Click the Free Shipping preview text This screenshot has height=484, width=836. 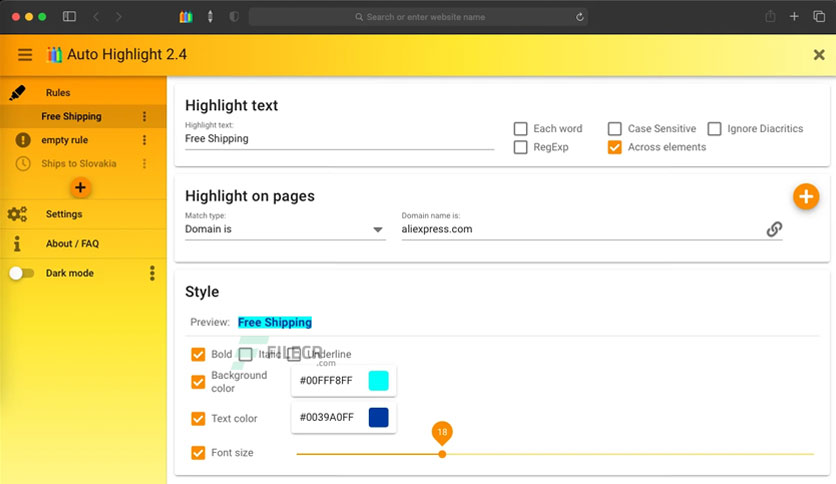[x=275, y=322]
